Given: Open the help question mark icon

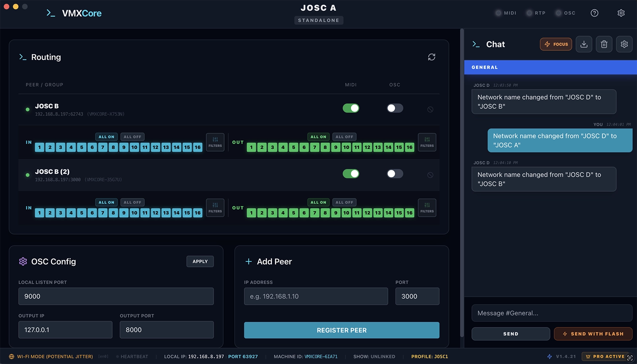Looking at the screenshot, I should 594,13.
